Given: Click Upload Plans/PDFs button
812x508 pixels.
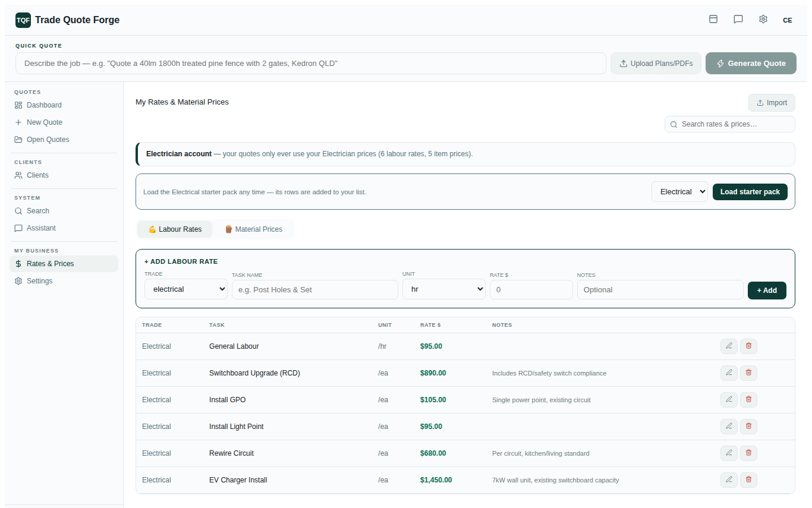Looking at the screenshot, I should click(x=656, y=64).
